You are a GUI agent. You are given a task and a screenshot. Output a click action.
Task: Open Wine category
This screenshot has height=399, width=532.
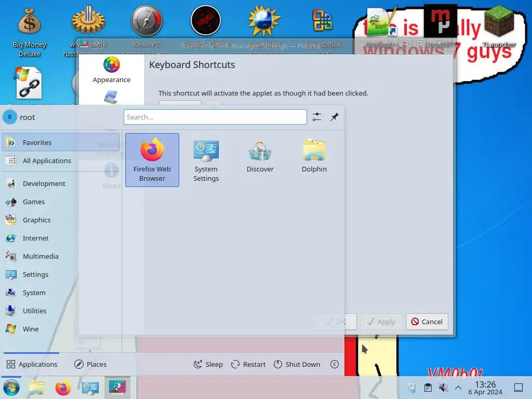61,329
